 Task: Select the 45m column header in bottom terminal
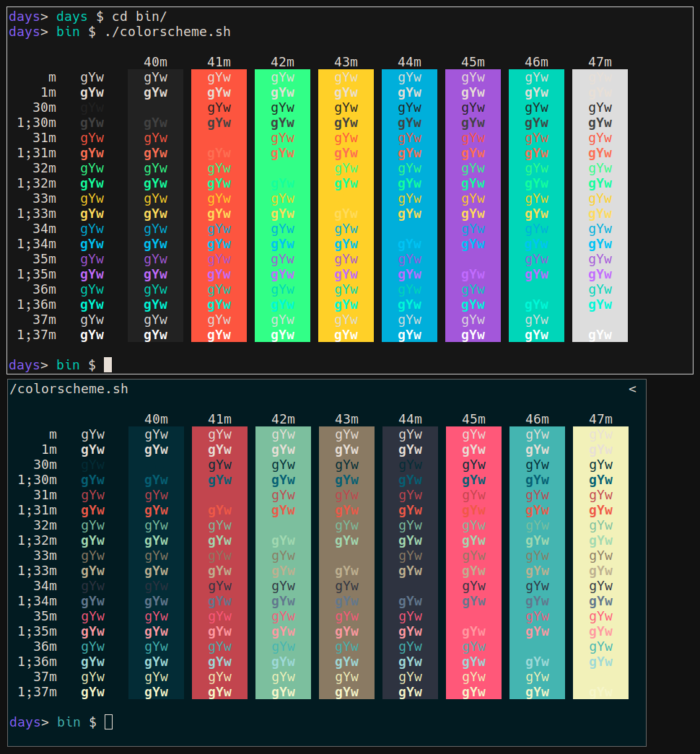point(474,419)
